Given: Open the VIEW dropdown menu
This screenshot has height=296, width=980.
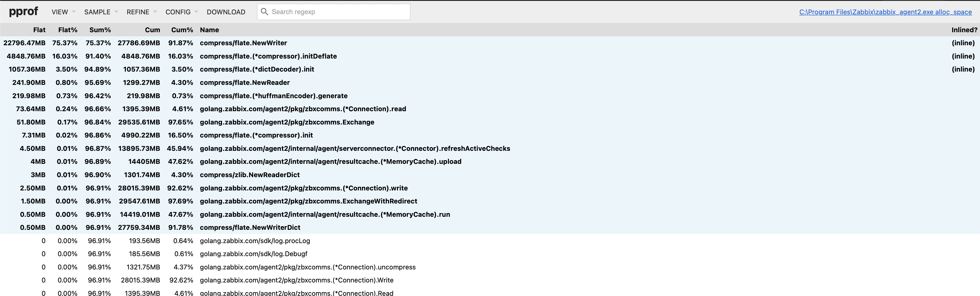Looking at the screenshot, I should click(x=64, y=12).
